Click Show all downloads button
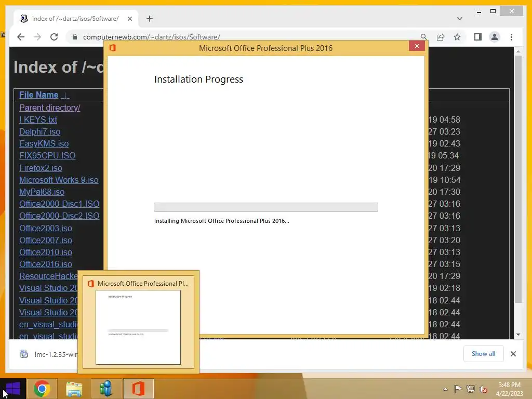This screenshot has width=532, height=399. click(483, 353)
